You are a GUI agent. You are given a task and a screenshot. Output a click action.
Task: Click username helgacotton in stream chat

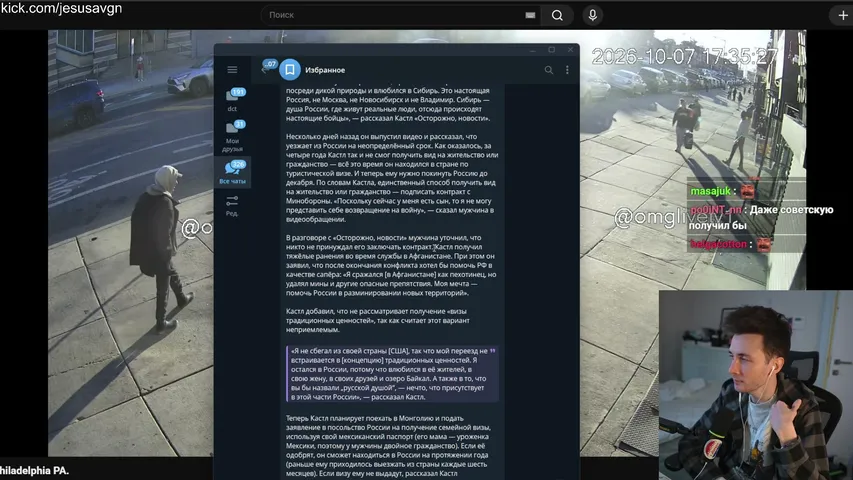tap(718, 244)
